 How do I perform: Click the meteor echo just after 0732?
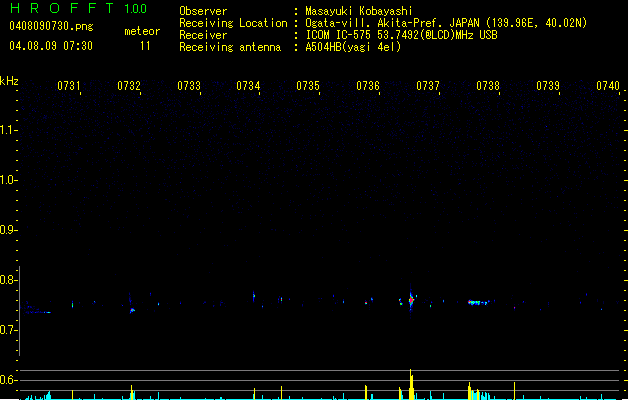coord(132,311)
